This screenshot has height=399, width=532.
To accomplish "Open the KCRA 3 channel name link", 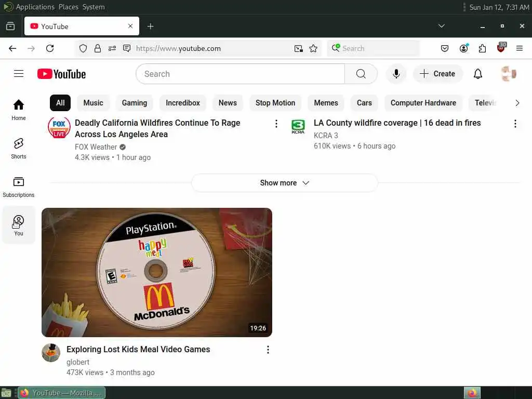I will [x=326, y=136].
